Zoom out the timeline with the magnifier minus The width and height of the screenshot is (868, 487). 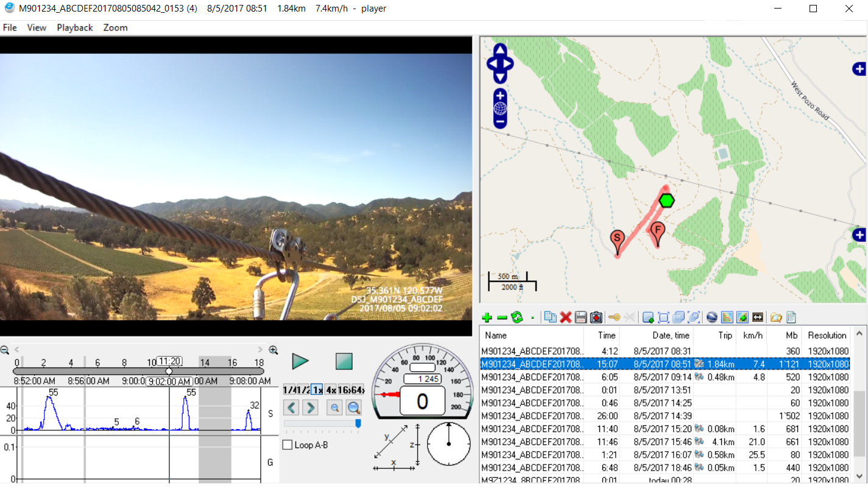pos(4,350)
